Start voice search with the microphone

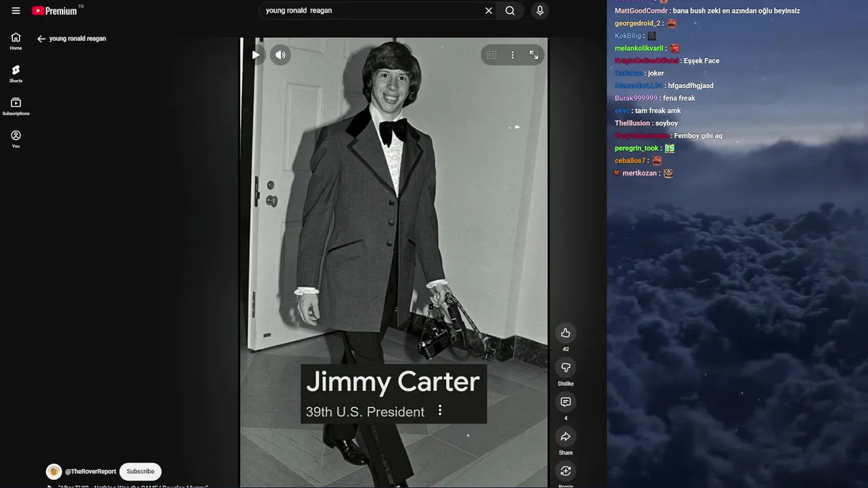tap(540, 11)
